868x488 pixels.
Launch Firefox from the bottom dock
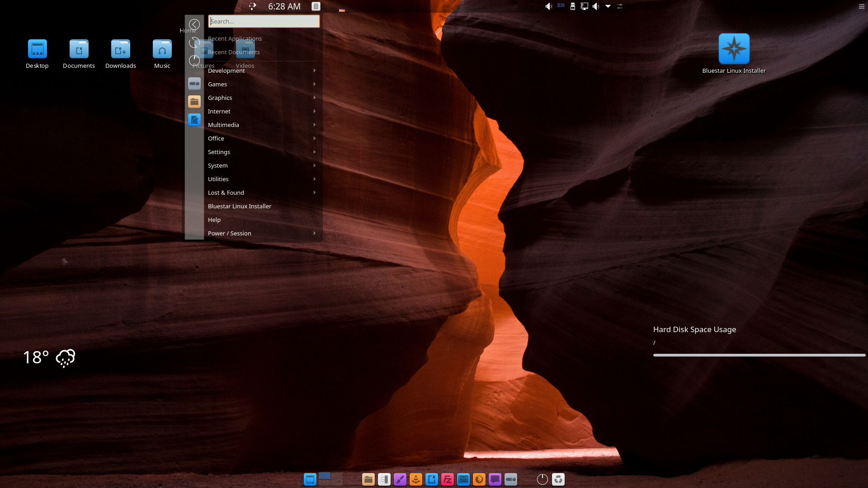point(479,479)
